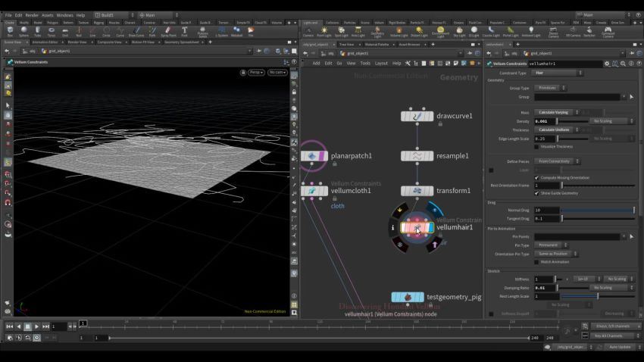Select the transform1 node
The image size is (644, 362).
[417, 191]
